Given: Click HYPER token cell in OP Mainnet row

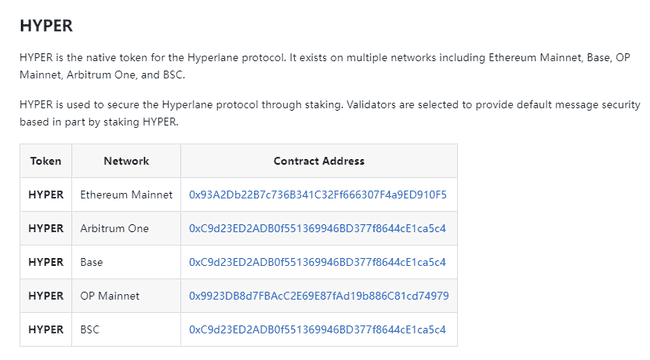Looking at the screenshot, I should (x=46, y=296).
